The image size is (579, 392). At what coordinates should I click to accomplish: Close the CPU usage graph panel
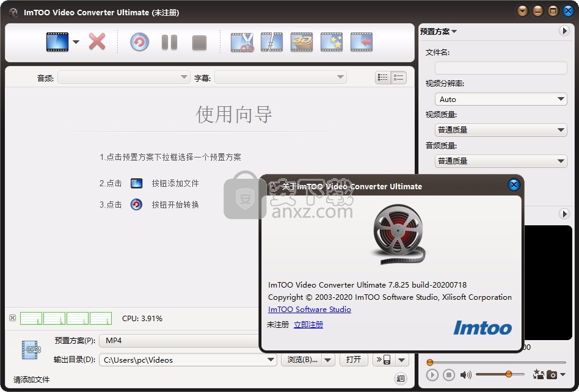tap(13, 318)
